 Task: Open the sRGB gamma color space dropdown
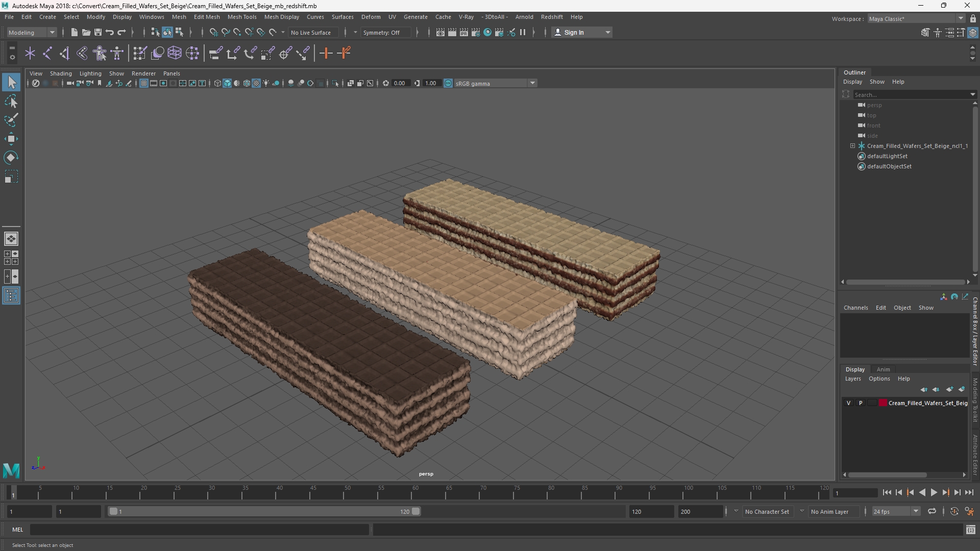pos(495,83)
